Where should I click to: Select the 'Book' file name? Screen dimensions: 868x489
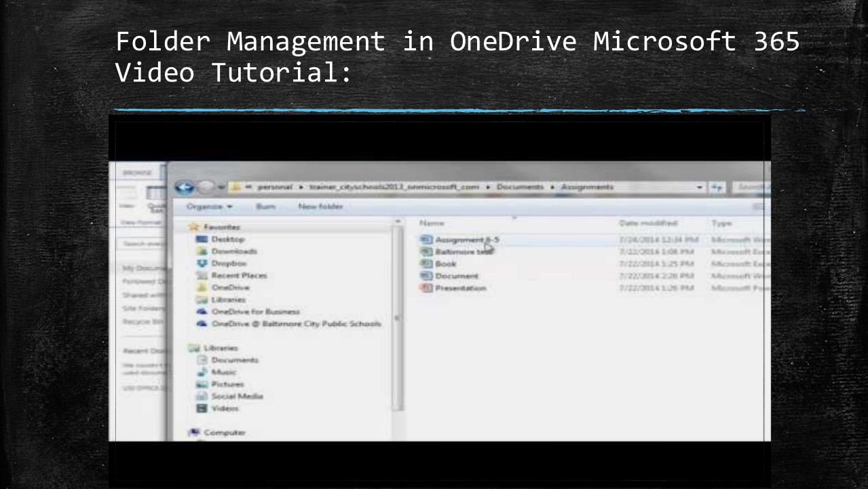click(x=446, y=264)
